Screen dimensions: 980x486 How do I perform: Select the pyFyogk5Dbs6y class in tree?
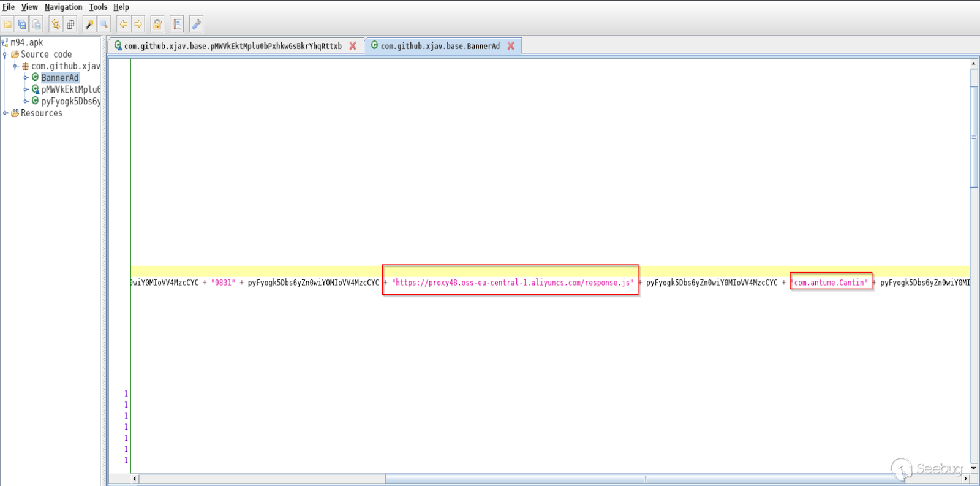coord(71,101)
